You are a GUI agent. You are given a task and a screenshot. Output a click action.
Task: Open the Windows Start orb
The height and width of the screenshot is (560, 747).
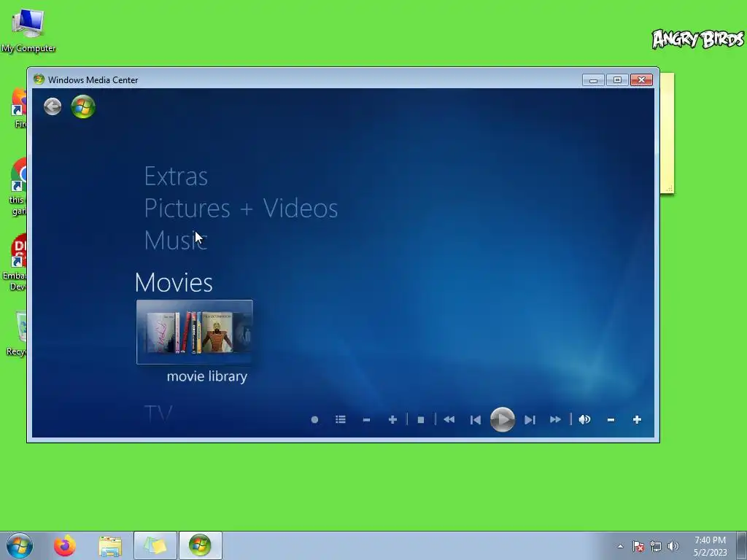pyautogui.click(x=20, y=545)
